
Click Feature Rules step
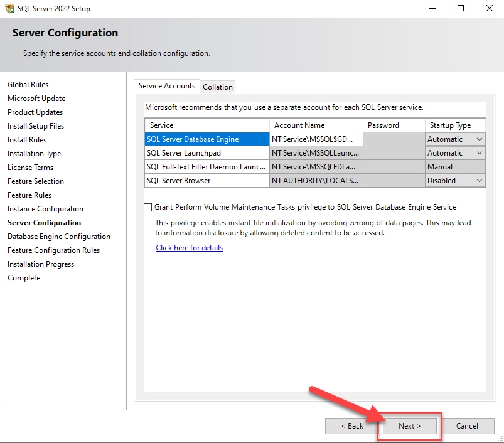(29, 195)
